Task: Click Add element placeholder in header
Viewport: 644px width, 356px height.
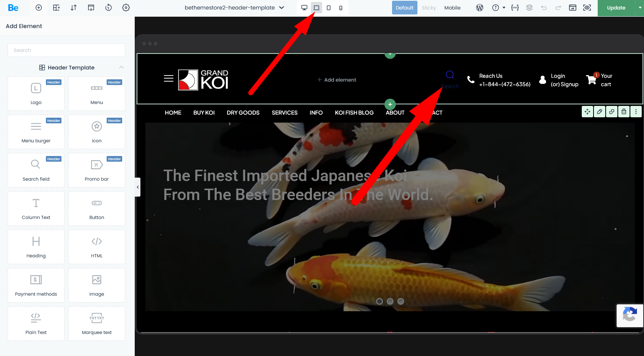Action: pyautogui.click(x=337, y=80)
